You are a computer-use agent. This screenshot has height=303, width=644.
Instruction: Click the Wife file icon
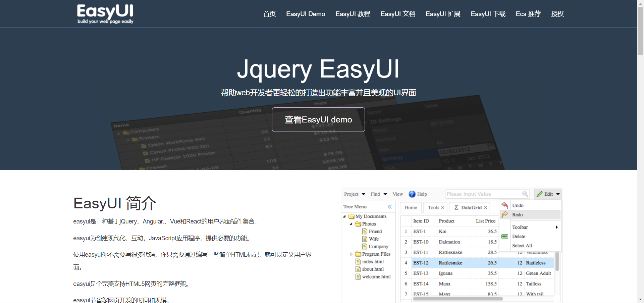click(x=365, y=239)
